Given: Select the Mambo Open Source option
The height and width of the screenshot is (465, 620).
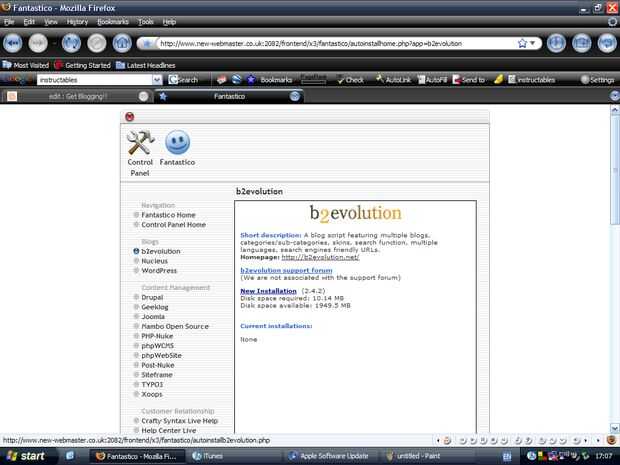Looking at the screenshot, I should (175, 326).
